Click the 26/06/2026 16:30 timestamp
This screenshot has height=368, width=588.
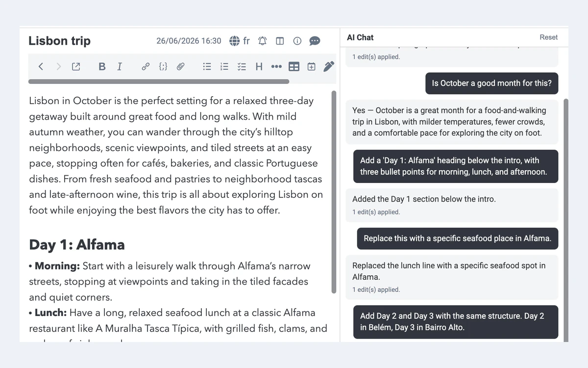[x=189, y=41]
